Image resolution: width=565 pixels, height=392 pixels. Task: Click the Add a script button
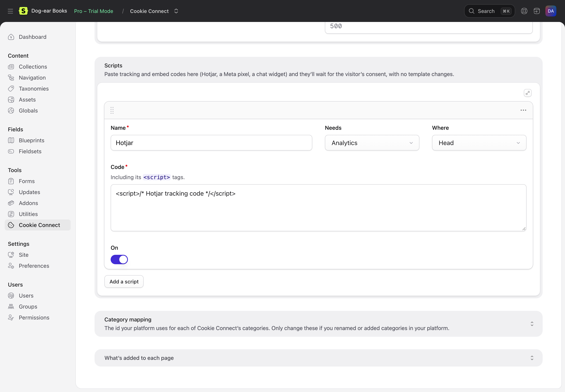tap(124, 281)
